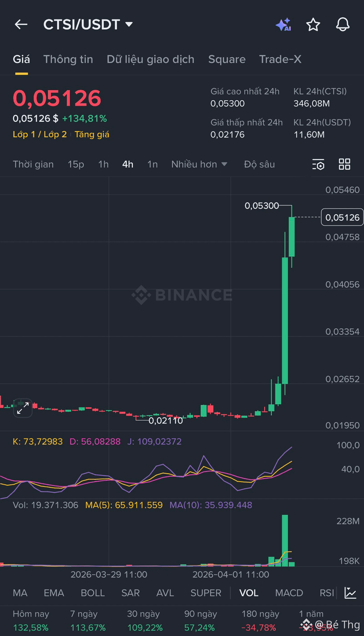Select the Thời gian chart interval
The width and height of the screenshot is (364, 636).
(33, 164)
